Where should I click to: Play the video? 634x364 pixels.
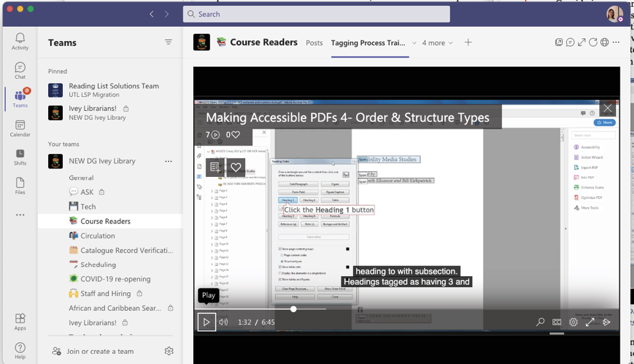click(207, 322)
